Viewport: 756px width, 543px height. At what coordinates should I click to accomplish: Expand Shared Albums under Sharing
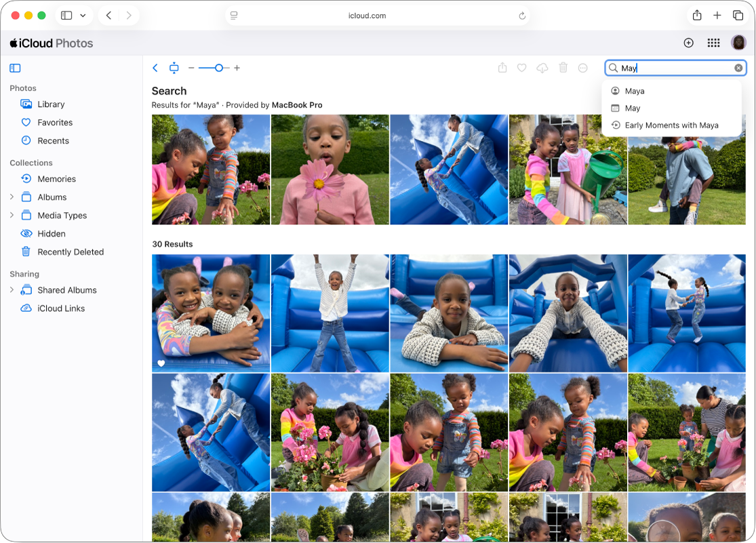12,289
